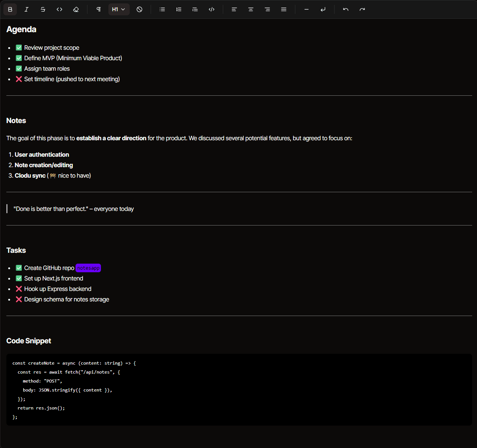Click 'Assign team roles' text
This screenshot has width=477, height=448.
pyautogui.click(x=47, y=68)
